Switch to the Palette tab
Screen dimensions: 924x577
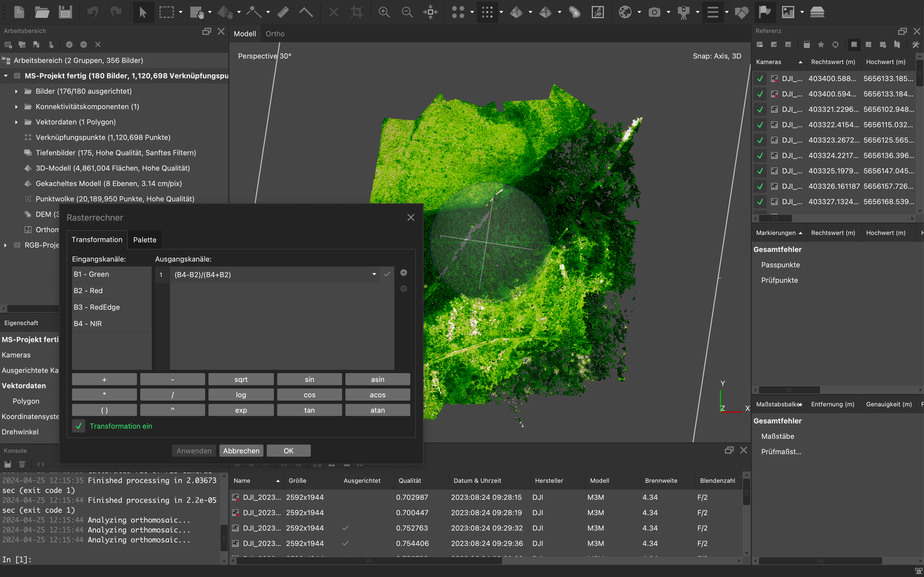click(x=145, y=240)
